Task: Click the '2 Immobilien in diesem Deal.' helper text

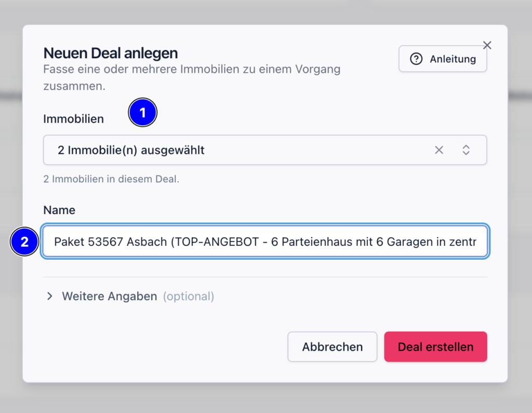Action: click(111, 179)
